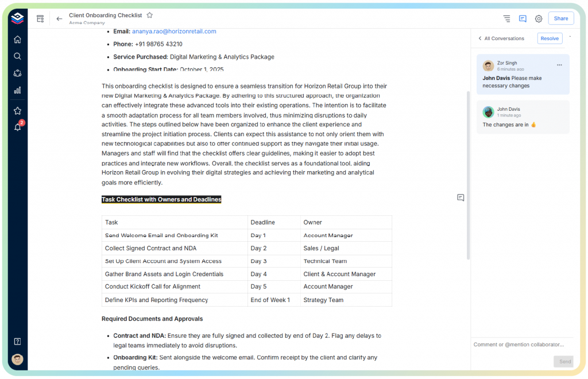Open document settings gear icon

pos(539,18)
